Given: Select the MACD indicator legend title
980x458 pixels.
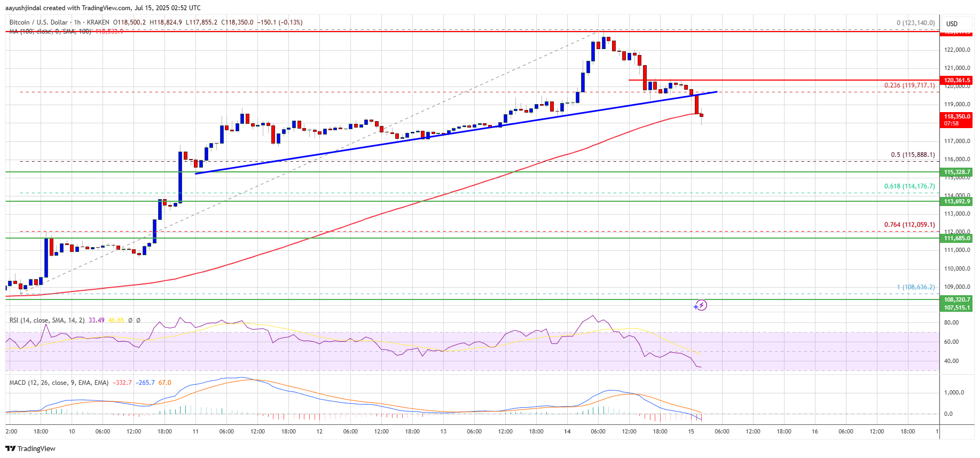Looking at the screenshot, I should [x=59, y=383].
